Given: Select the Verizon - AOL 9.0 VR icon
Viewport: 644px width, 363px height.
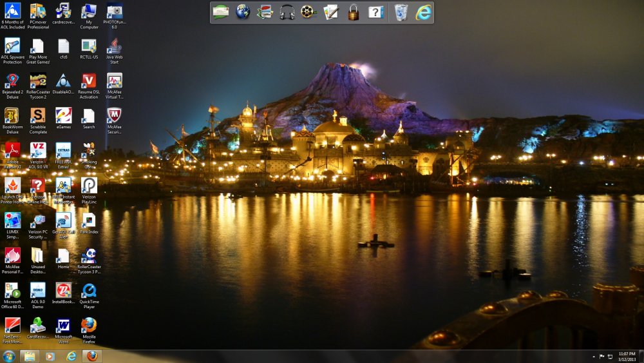Looking at the screenshot, I should tap(38, 156).
